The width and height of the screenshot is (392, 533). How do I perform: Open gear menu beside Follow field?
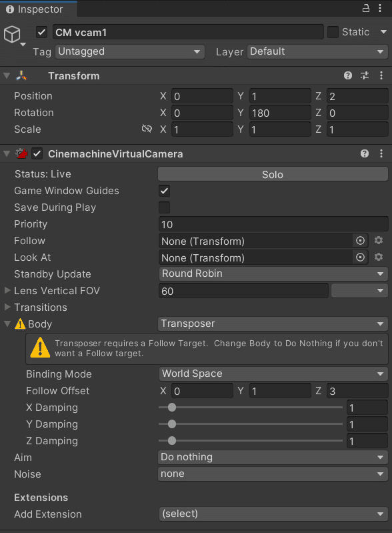tap(379, 241)
